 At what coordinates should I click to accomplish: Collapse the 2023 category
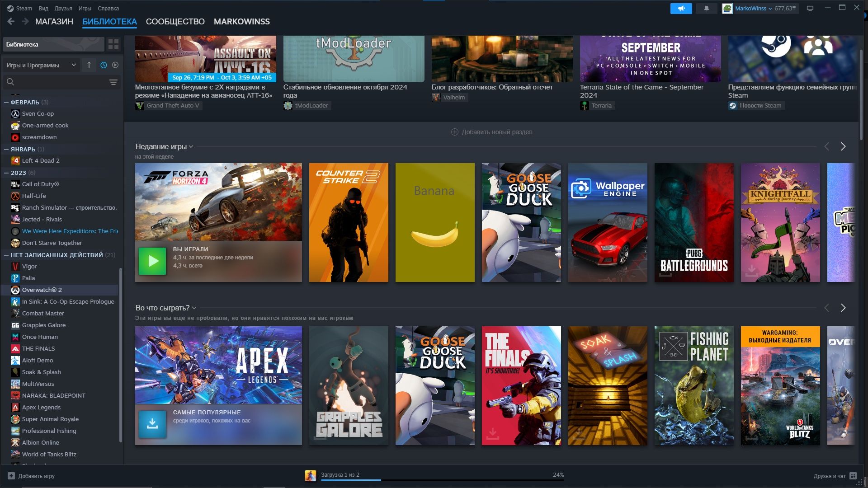pyautogui.click(x=6, y=173)
